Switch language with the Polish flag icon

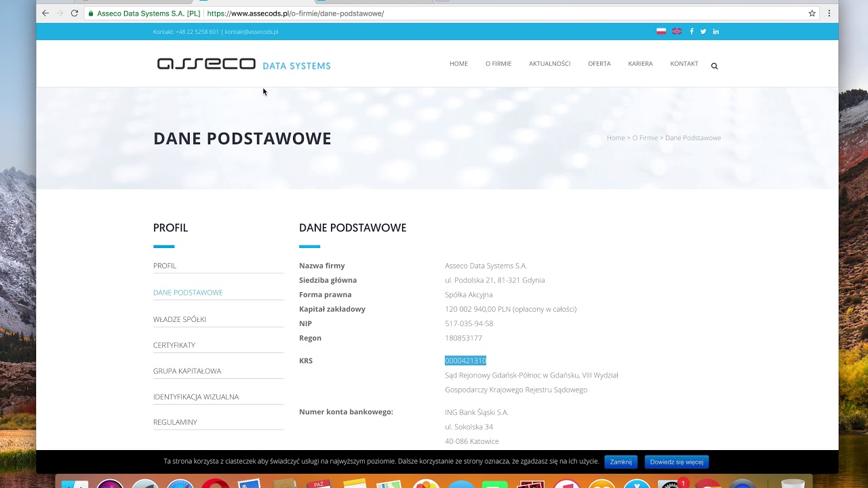click(x=661, y=31)
